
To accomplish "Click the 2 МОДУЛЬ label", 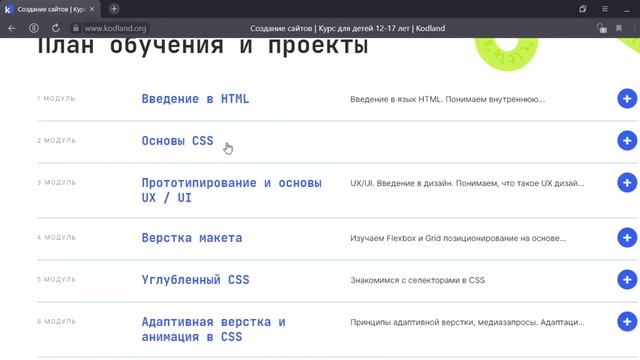I will tap(56, 140).
